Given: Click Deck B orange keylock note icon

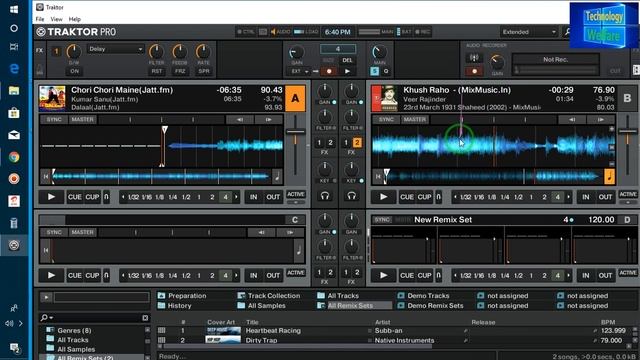Looking at the screenshot, I should pyautogui.click(x=609, y=177).
